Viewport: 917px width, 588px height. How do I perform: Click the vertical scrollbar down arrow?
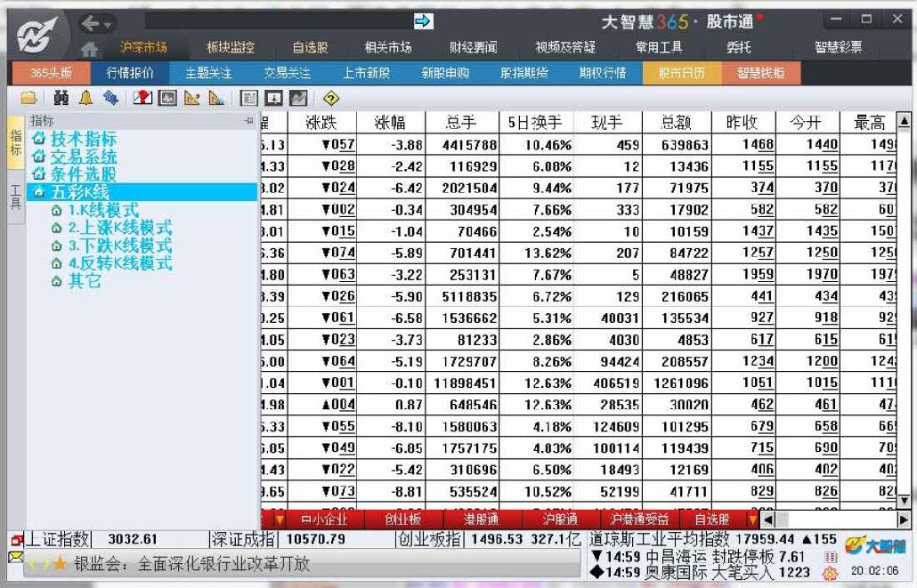pos(904,501)
